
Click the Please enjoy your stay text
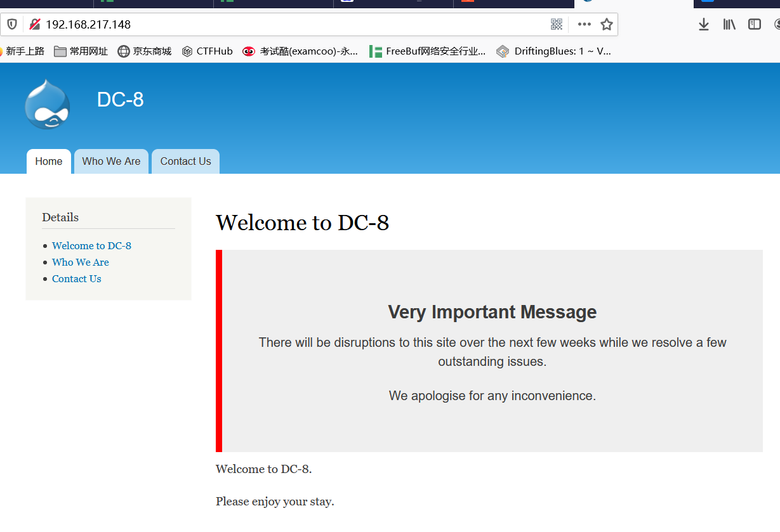pos(275,502)
